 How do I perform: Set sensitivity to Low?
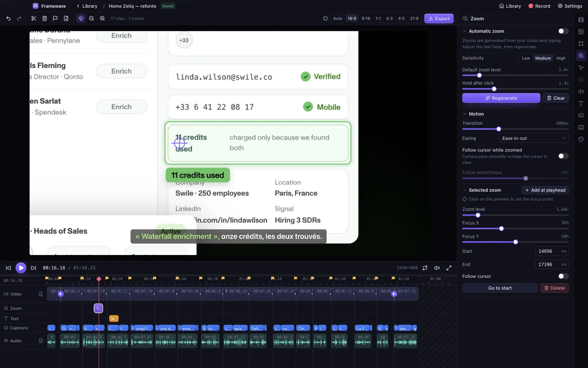[x=526, y=58]
